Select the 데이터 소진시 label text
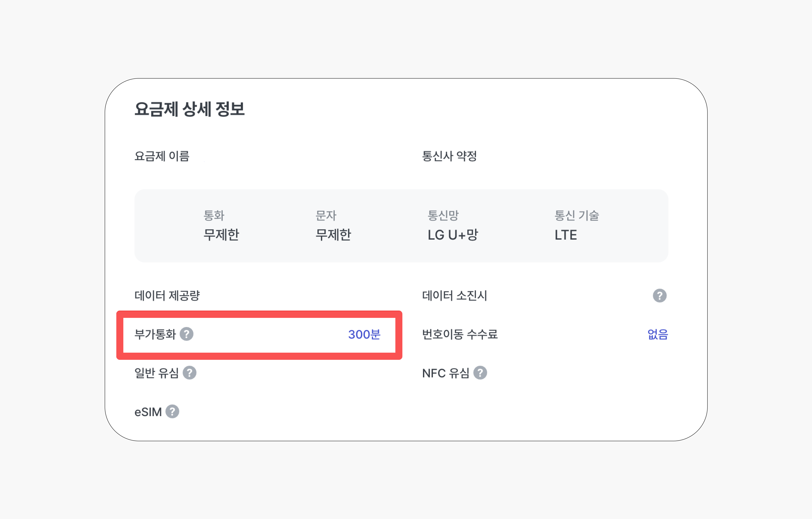Screen dimensions: 812x519 coord(454,295)
